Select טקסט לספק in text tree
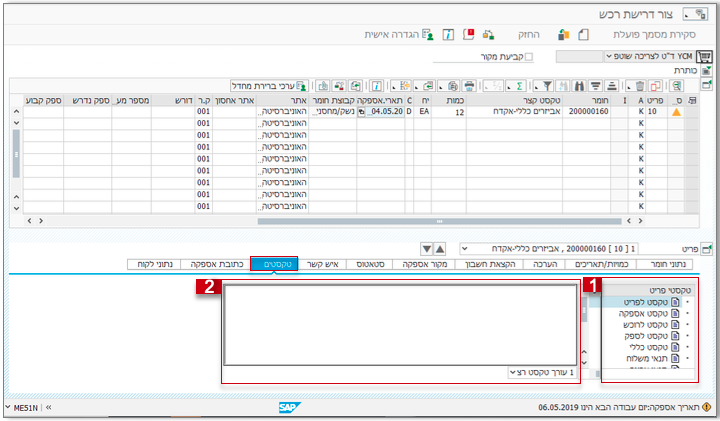The height and width of the screenshot is (421, 720). point(646,336)
